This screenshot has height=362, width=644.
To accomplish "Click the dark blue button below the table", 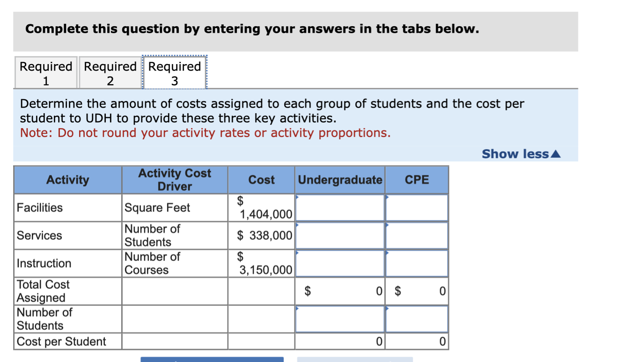I will [212, 360].
